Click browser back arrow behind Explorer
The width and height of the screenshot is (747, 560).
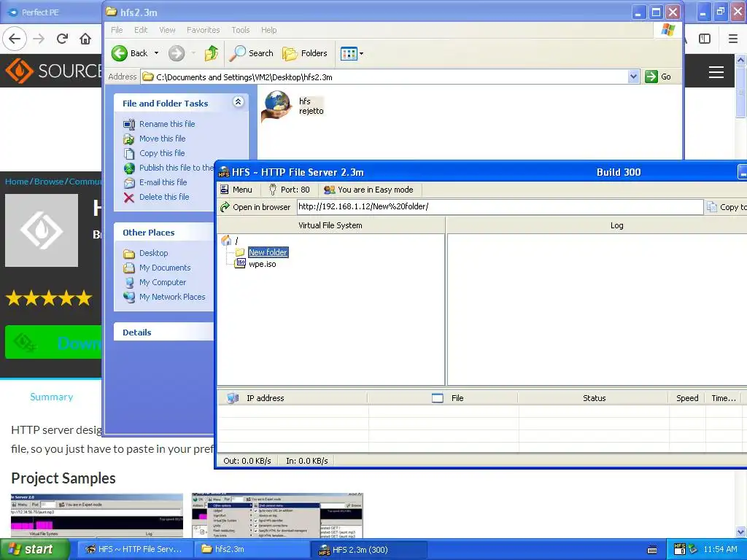(15, 39)
